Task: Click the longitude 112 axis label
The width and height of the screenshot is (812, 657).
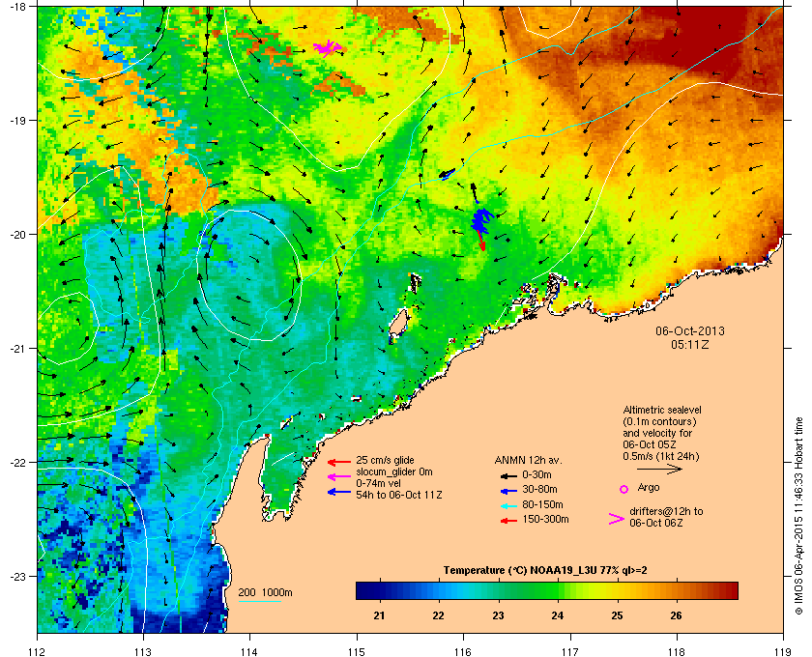Action: coord(38,652)
